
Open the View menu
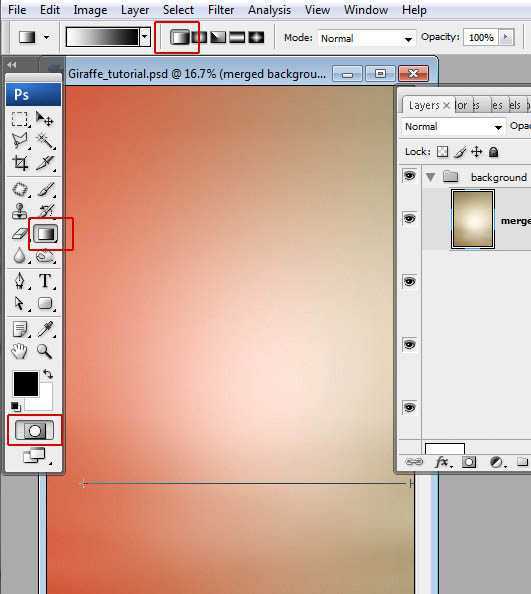[x=317, y=10]
